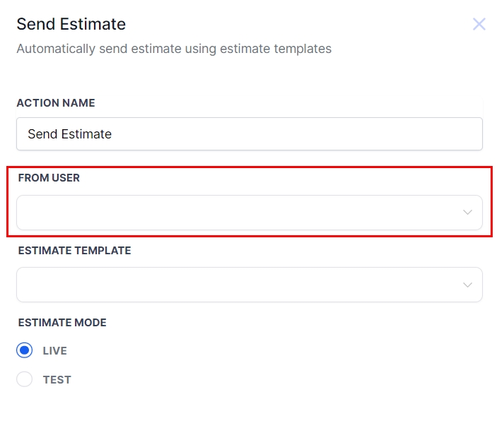Screen dimensions: 504x428
Task: Click the FROM USER field label
Action: (x=49, y=178)
